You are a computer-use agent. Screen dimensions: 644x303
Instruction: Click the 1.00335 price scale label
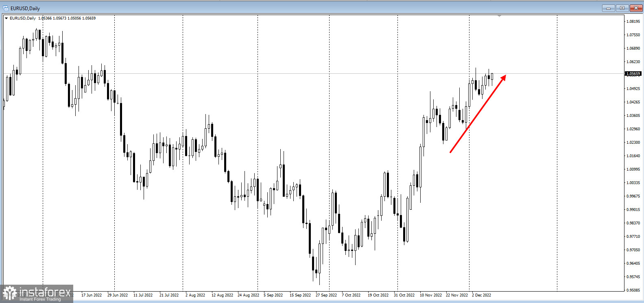tap(633, 183)
